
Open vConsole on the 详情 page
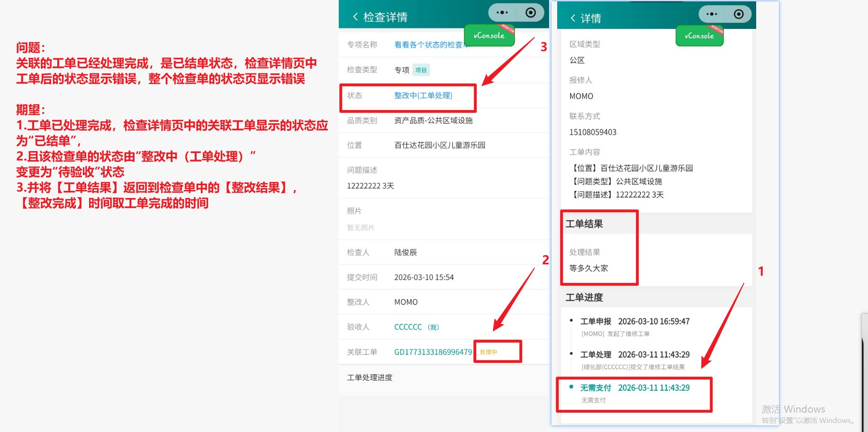click(x=699, y=36)
